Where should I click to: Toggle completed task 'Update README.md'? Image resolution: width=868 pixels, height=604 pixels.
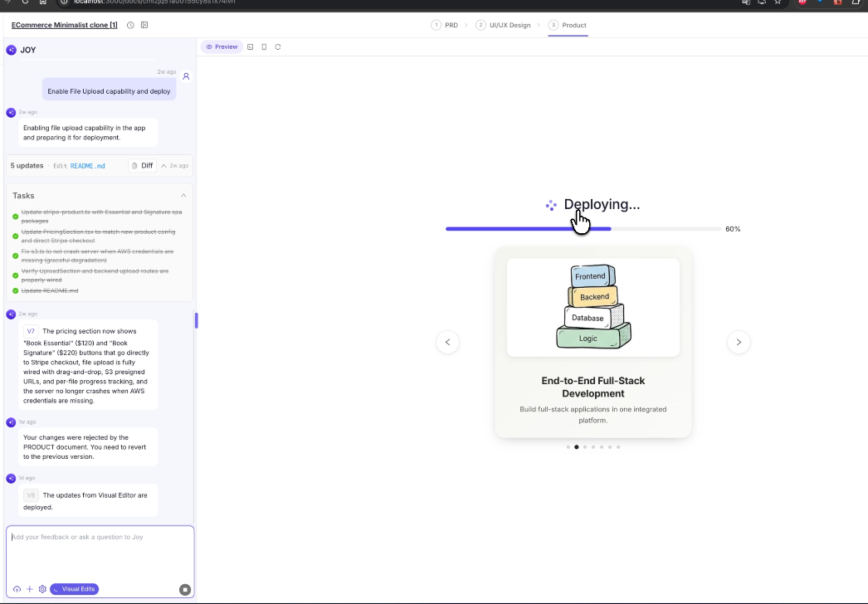tap(14, 290)
